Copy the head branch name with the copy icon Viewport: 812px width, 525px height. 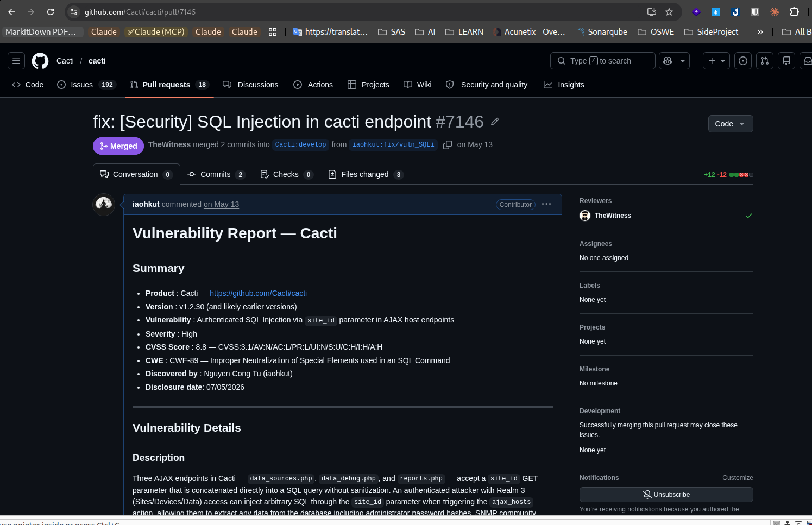pos(448,145)
